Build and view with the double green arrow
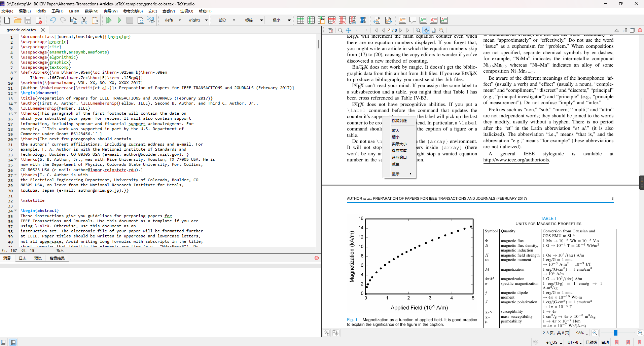This screenshot has width=644, height=346. click(109, 20)
